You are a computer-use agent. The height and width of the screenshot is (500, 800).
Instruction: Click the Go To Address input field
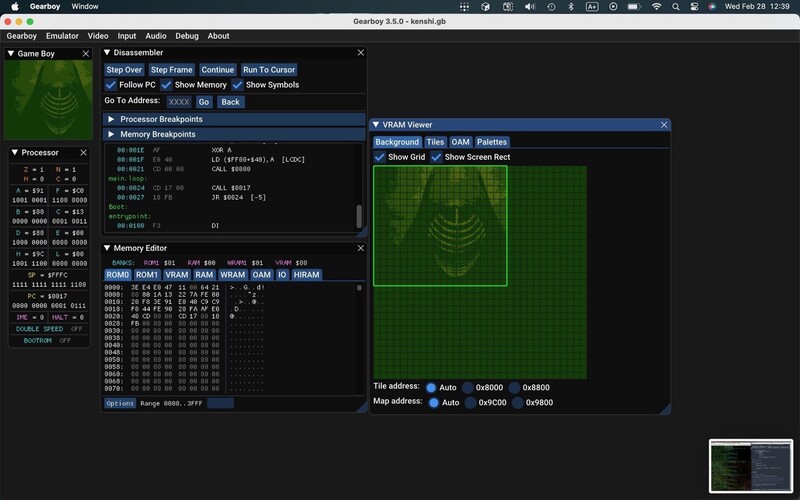tap(179, 102)
